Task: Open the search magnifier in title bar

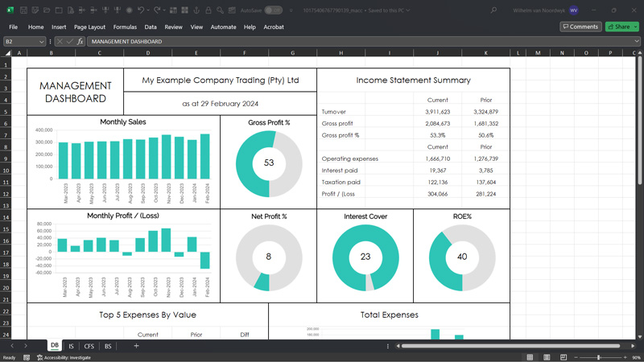Action: click(x=493, y=10)
